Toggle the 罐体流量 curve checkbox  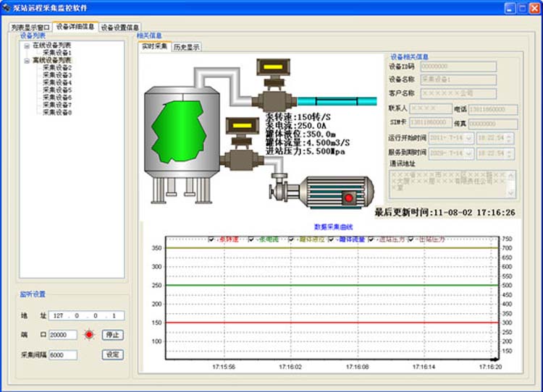(331, 239)
